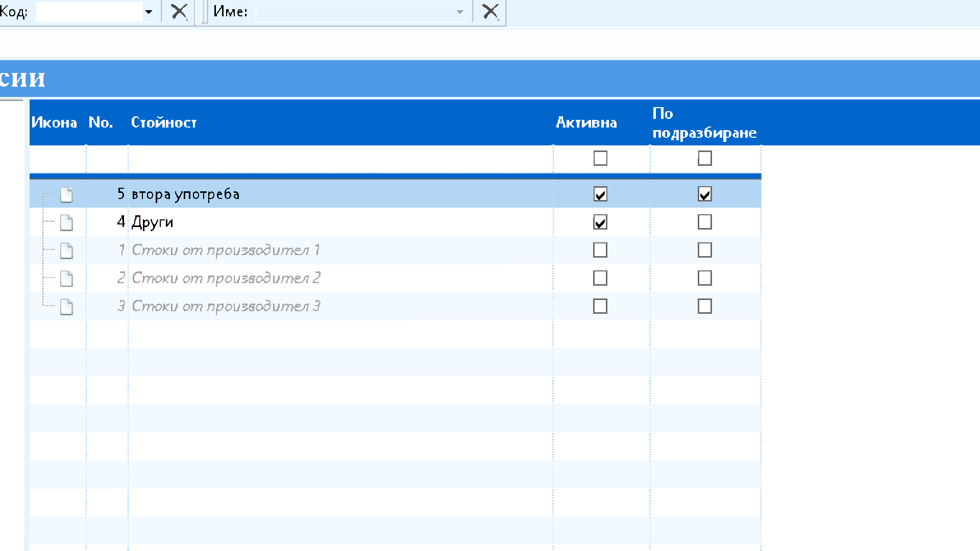
Task: Enable По подразбиране for 'Други'
Action: 704,222
